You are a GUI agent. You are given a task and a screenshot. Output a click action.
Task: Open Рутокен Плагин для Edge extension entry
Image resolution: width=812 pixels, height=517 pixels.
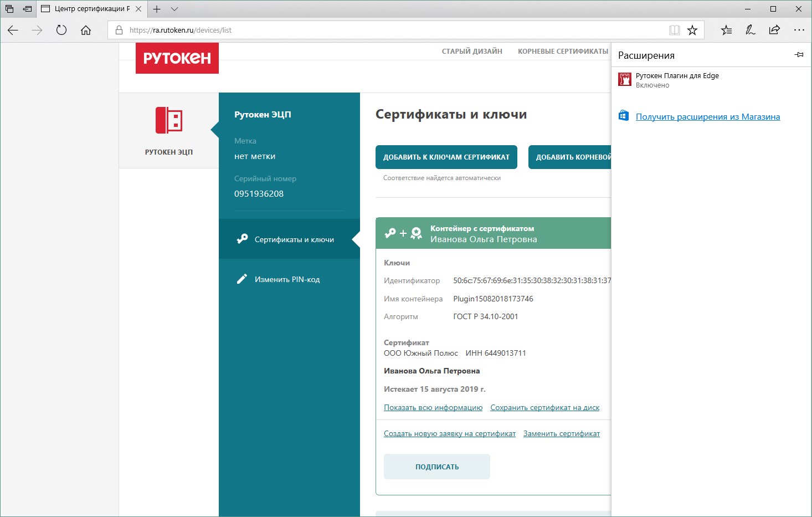pyautogui.click(x=711, y=80)
